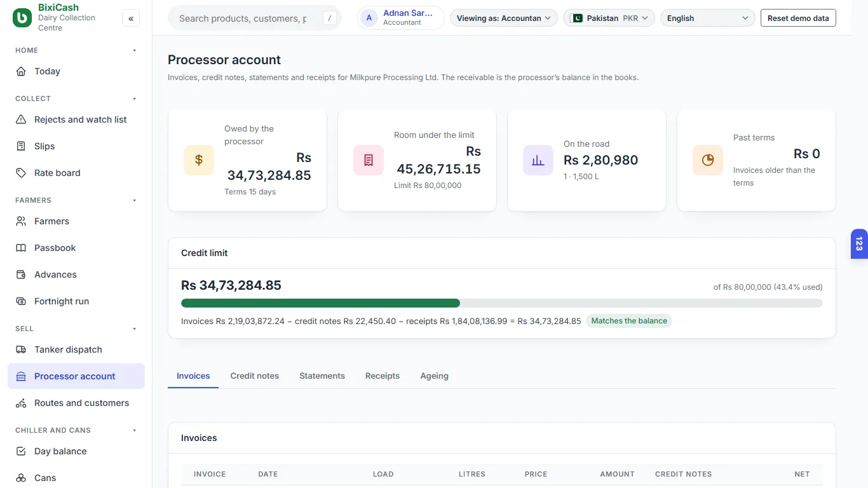Click the Processor account bank icon
868x488 pixels.
click(21, 376)
